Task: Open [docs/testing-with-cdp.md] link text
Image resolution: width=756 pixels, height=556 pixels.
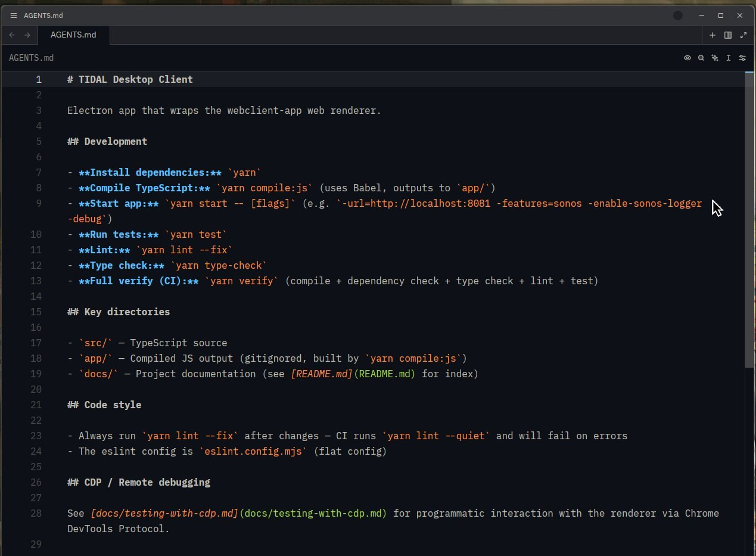Action: tap(164, 513)
